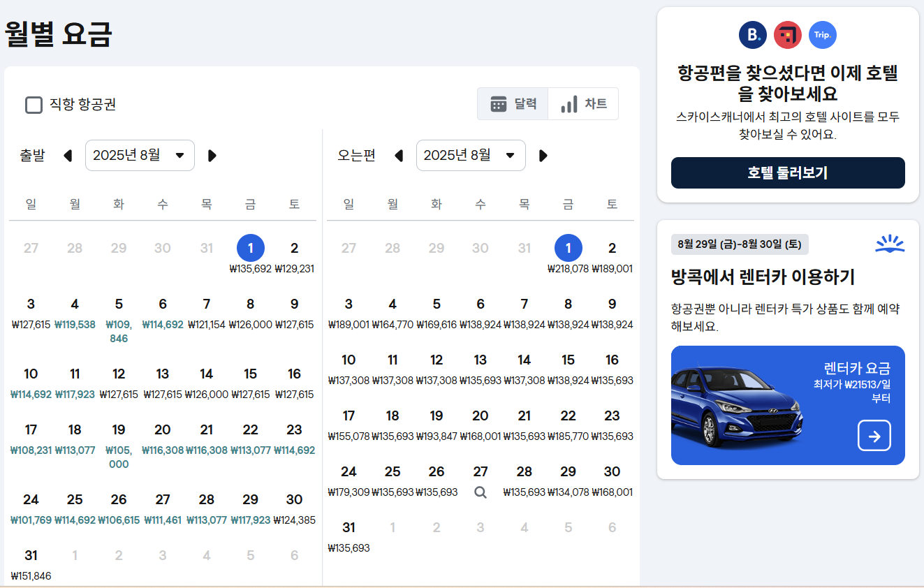Click the sunrise logo on rental car card
Viewport: 924px width, 588px height.
tap(890, 244)
